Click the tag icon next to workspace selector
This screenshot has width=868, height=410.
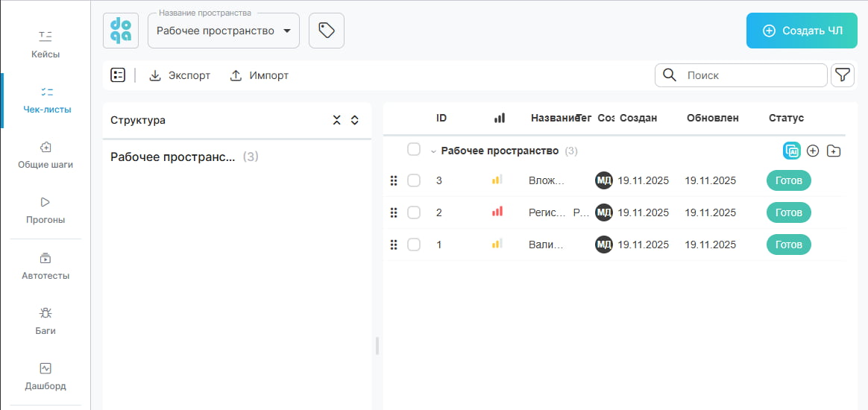pos(326,31)
